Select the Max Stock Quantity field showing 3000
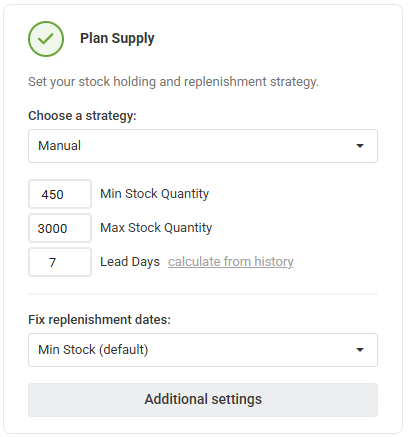The width and height of the screenshot is (408, 437). 60,228
